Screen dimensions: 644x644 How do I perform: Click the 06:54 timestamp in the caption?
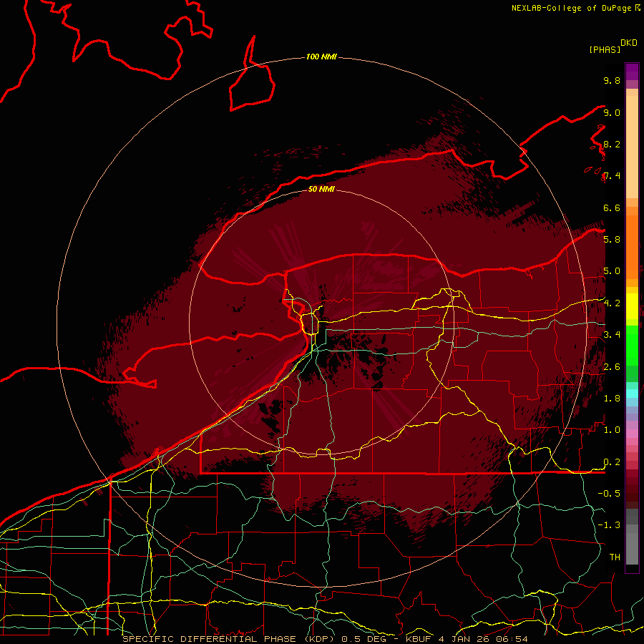pyautogui.click(x=513, y=639)
